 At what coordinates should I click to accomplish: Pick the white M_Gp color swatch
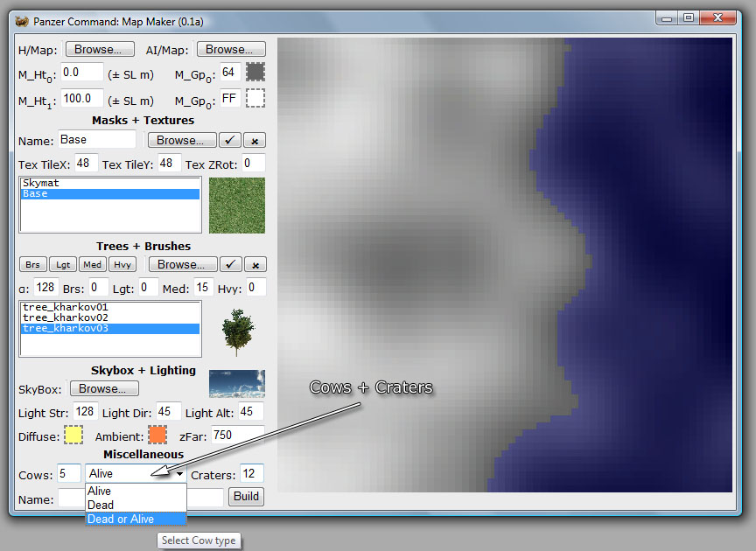click(255, 98)
